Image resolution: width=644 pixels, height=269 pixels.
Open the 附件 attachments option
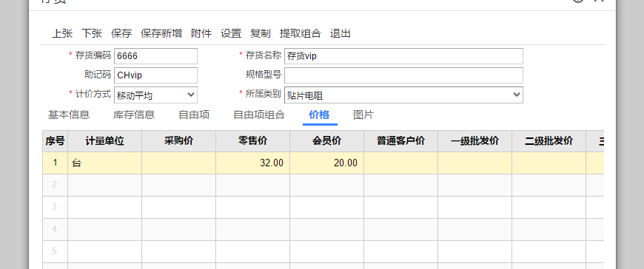[x=201, y=34]
